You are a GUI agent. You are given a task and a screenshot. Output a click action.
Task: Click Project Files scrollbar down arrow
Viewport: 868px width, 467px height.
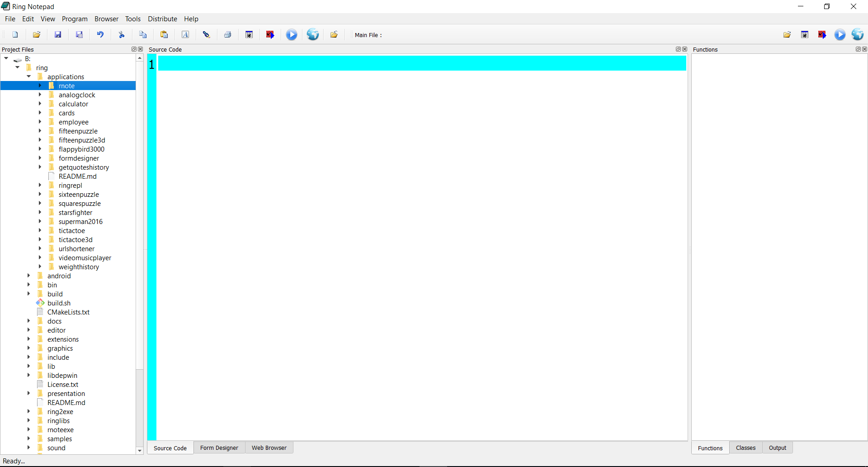pos(140,451)
